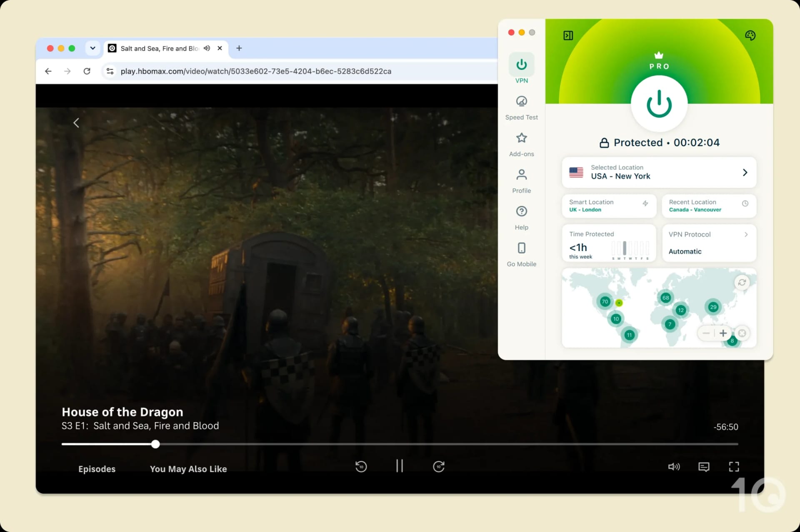Pause the video playback

pyautogui.click(x=400, y=466)
